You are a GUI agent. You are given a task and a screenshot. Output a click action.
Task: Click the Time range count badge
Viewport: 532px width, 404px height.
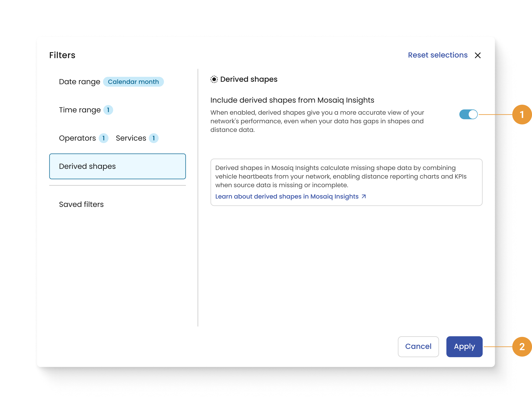pyautogui.click(x=108, y=110)
